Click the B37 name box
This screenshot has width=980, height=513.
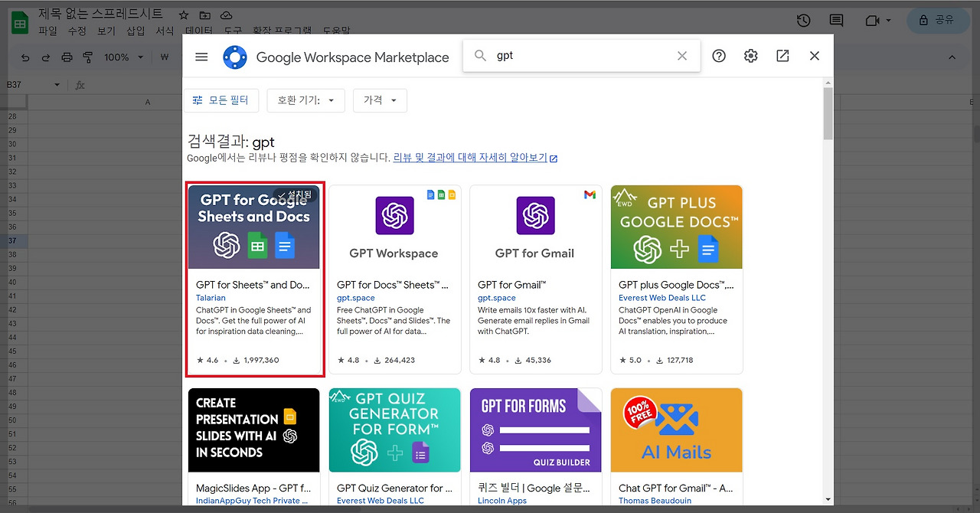point(28,85)
